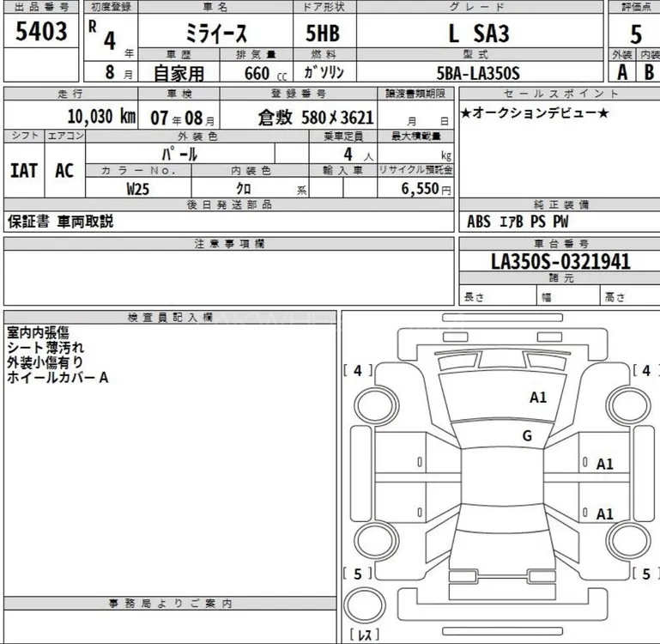Click grade value L SA3
The image size is (660, 644).
tap(479, 33)
